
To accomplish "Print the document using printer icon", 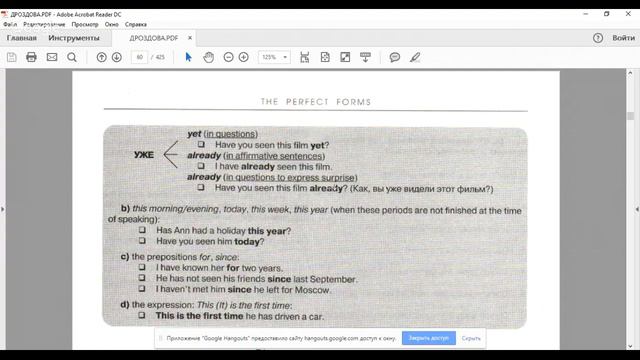I will pyautogui.click(x=31, y=57).
